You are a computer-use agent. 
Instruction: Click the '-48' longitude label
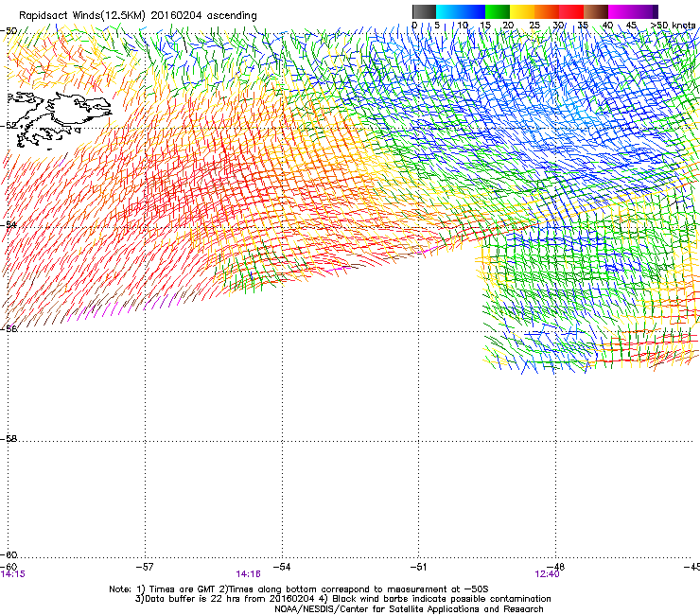pyautogui.click(x=556, y=567)
